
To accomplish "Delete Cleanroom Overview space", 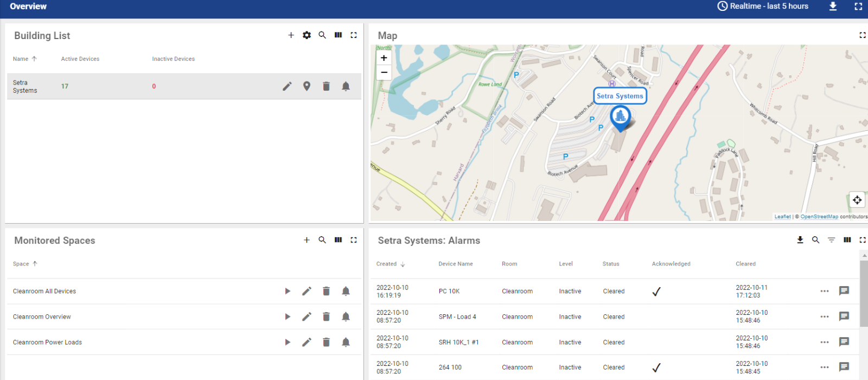I will 326,317.
